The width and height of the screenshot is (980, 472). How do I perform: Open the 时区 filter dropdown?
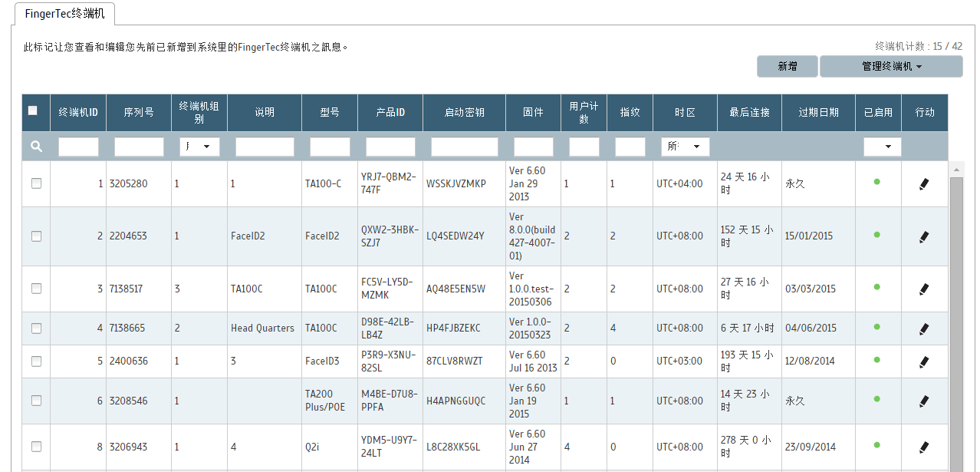(x=685, y=147)
